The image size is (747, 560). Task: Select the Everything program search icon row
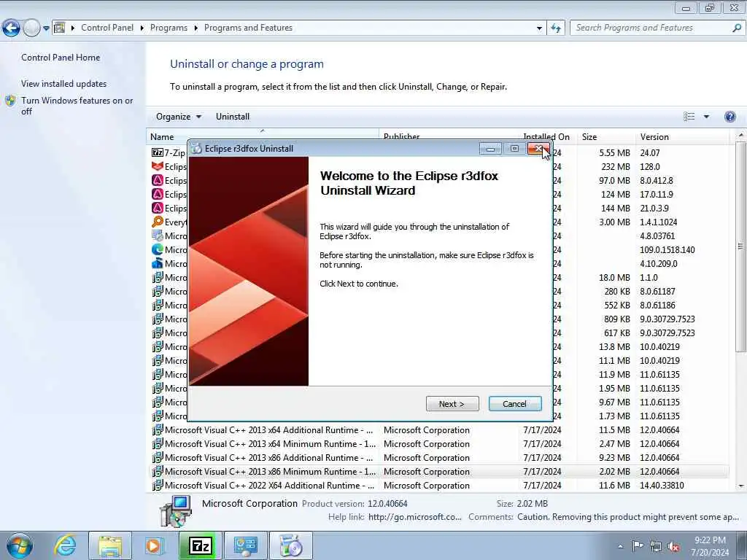(158, 222)
